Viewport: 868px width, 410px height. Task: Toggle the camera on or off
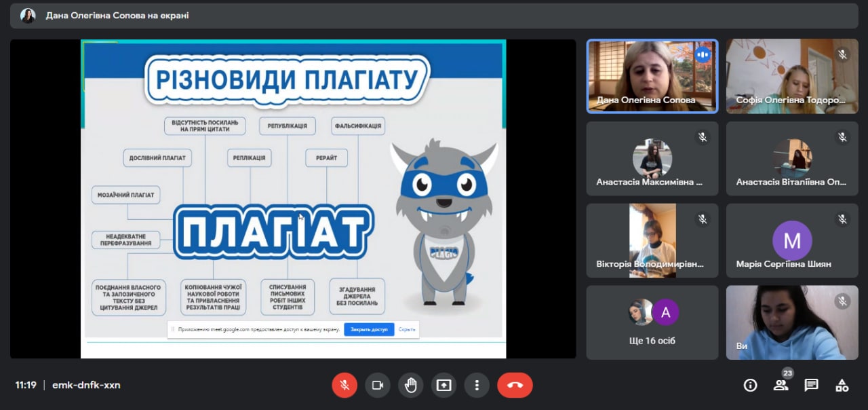click(378, 385)
